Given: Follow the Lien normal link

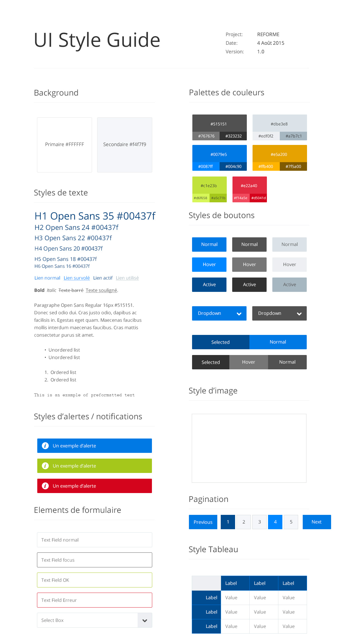Looking at the screenshot, I should tap(47, 278).
